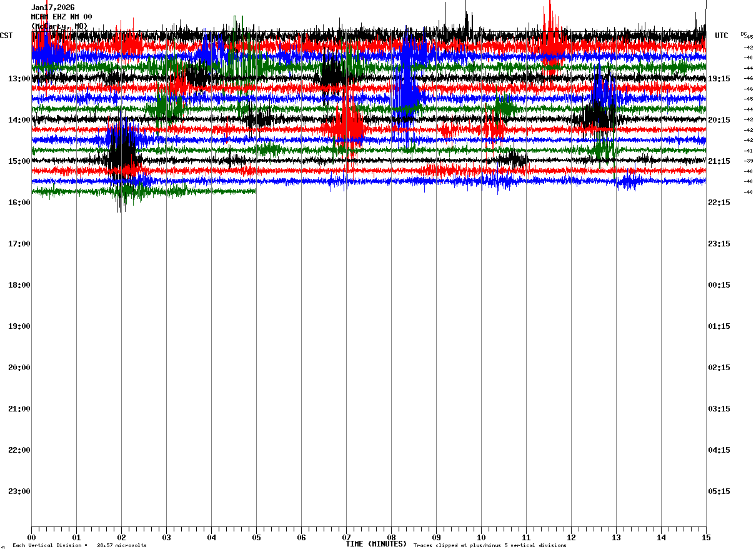Click minute tick label "10" on time axis
Image resolution: width=756 pixels, height=554 pixels.
click(x=481, y=538)
